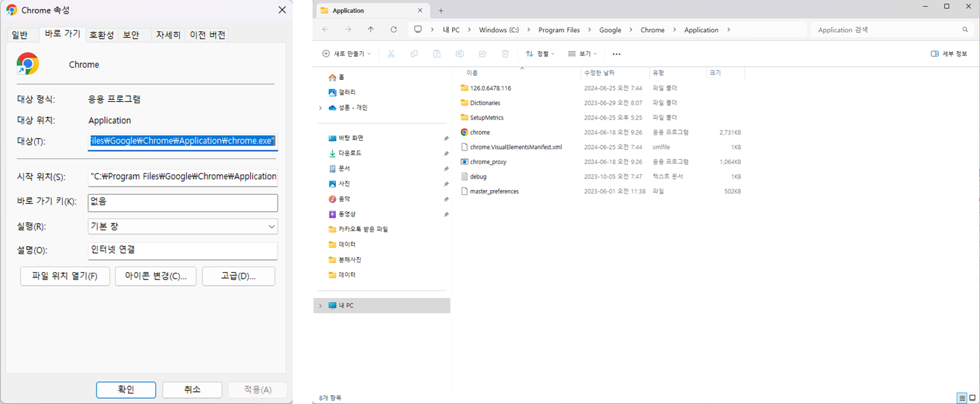The width and height of the screenshot is (980, 404).
Task: Switch to 자세히 tab
Action: coord(168,35)
